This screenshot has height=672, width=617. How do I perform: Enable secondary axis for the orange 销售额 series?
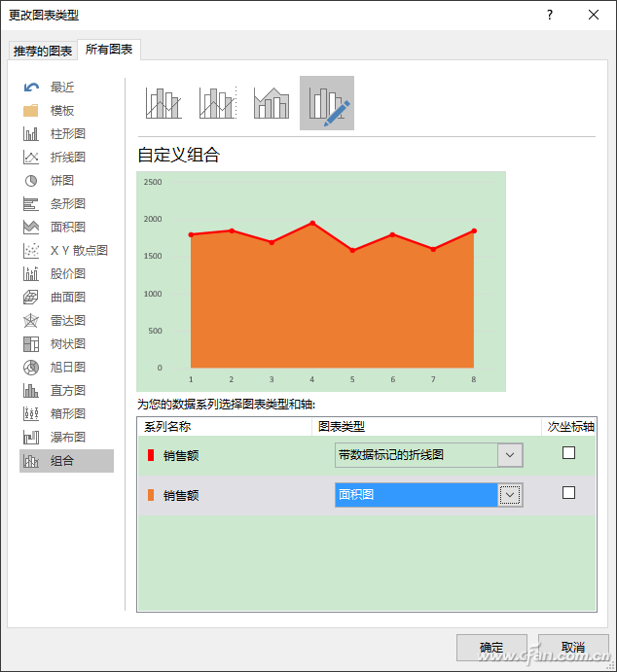[x=568, y=493]
